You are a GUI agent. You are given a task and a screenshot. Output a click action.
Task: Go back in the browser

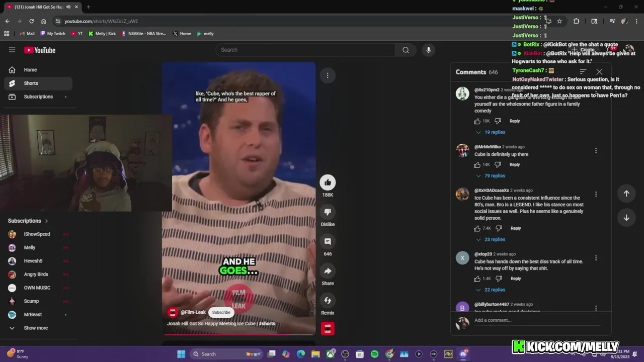(7, 21)
